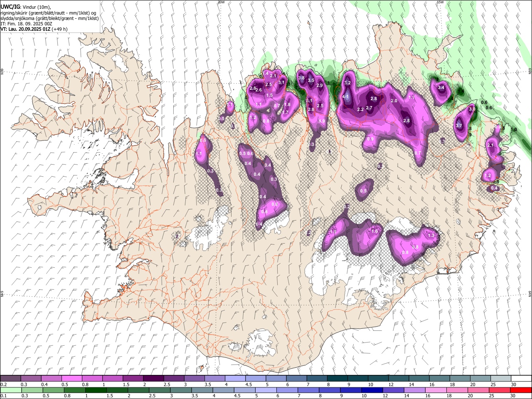The width and height of the screenshot is (532, 399).
Task: Click the 3.8 snowfall value on the map
Action: pos(301,78)
